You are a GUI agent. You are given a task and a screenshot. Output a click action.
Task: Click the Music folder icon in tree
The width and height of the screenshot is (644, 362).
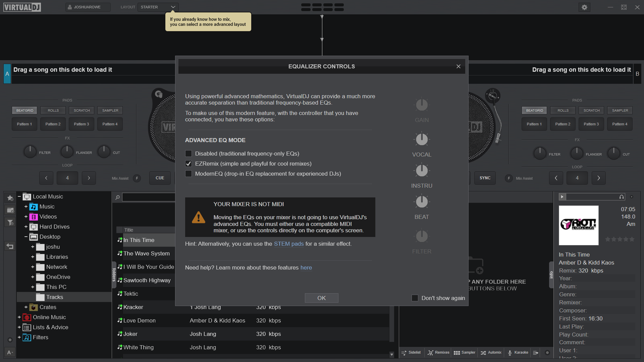(x=34, y=207)
